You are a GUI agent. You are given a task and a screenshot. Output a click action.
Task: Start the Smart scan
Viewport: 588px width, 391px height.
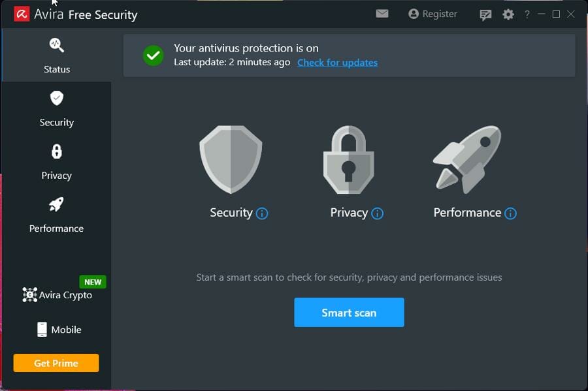pos(349,313)
